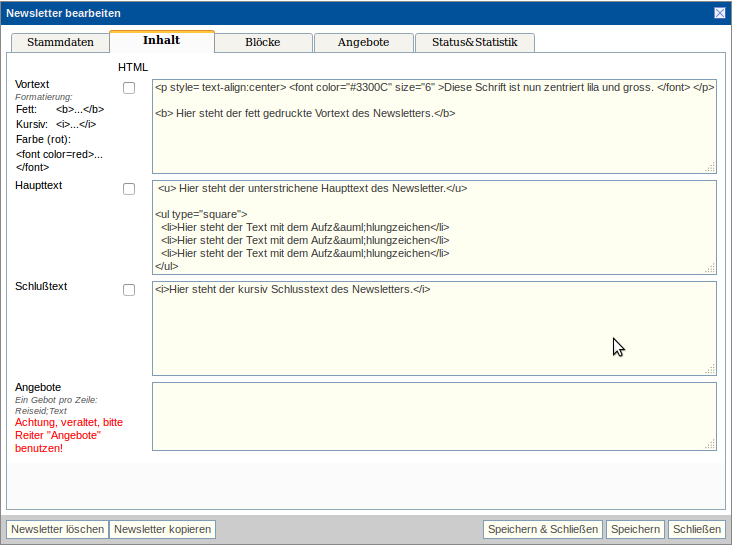Open the Blöcke tab
The image size is (735, 548).
[262, 42]
